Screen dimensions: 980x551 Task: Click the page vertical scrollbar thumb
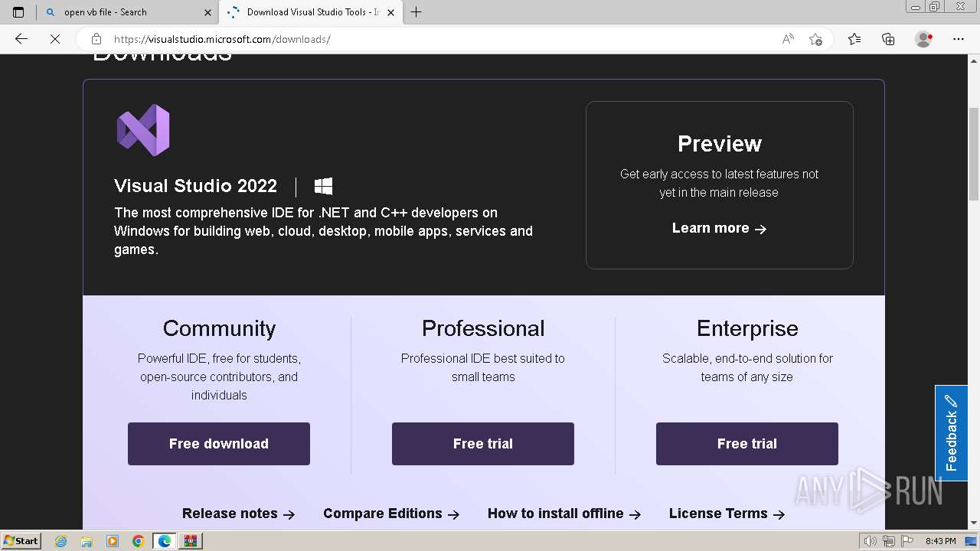coord(974,154)
